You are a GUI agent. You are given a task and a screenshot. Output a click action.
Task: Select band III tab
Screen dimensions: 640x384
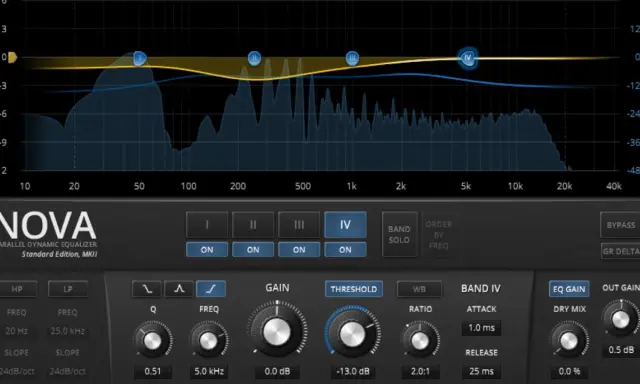tap(299, 224)
